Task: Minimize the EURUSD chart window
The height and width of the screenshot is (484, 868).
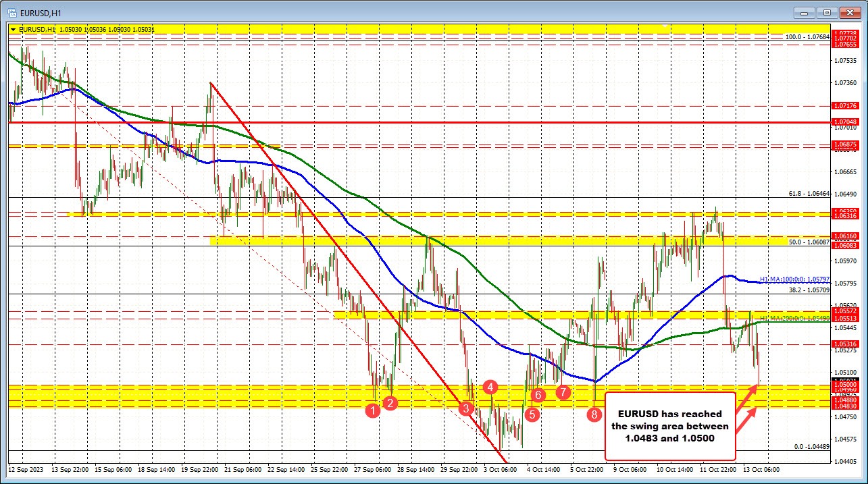Action: tap(804, 11)
